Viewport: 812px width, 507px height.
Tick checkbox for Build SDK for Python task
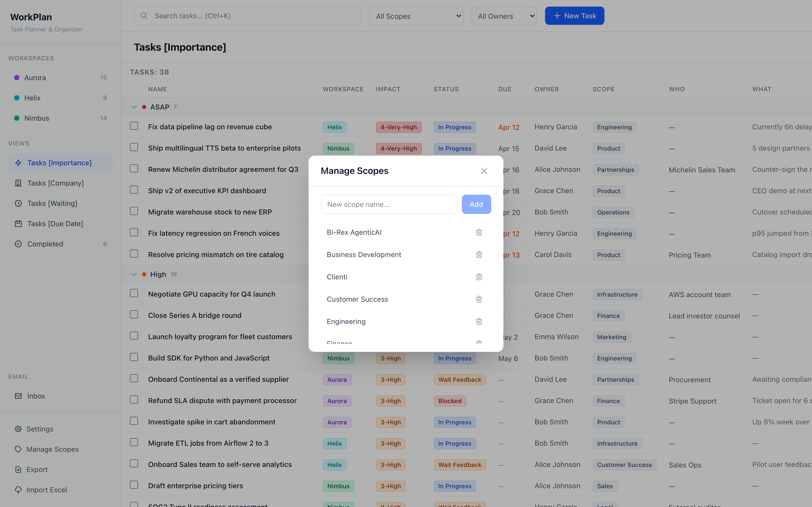click(134, 357)
